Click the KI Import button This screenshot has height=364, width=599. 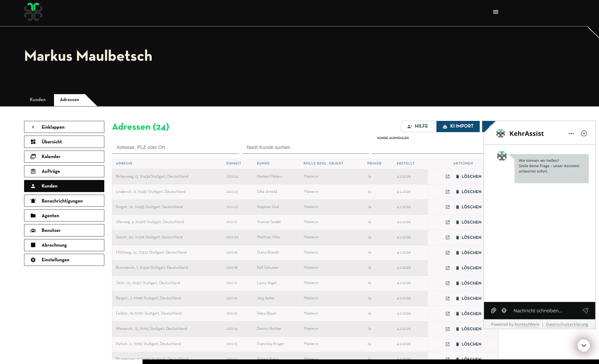pyautogui.click(x=458, y=126)
